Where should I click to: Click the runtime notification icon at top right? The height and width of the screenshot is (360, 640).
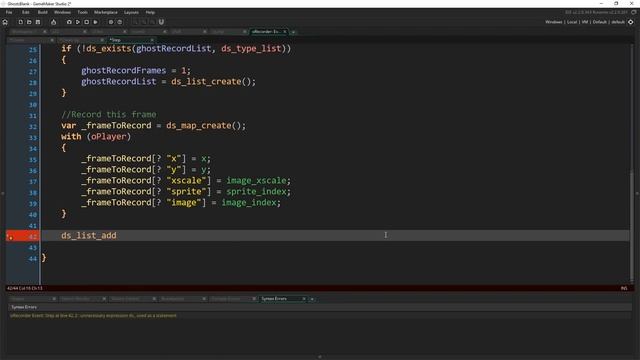(x=634, y=12)
